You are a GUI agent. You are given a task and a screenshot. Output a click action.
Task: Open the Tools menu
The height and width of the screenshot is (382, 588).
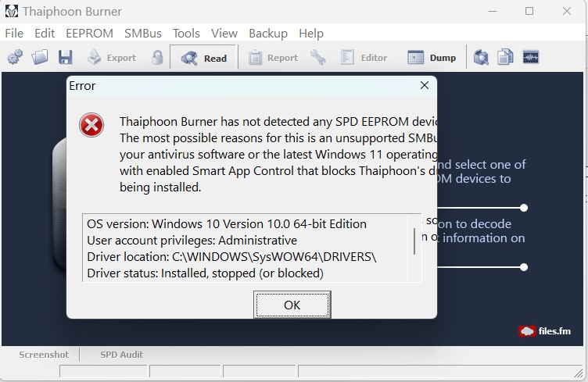click(186, 34)
